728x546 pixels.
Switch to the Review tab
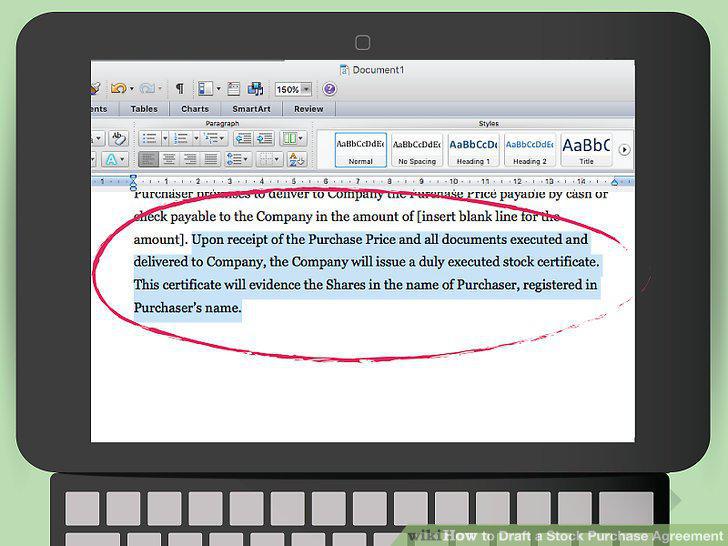click(x=308, y=109)
